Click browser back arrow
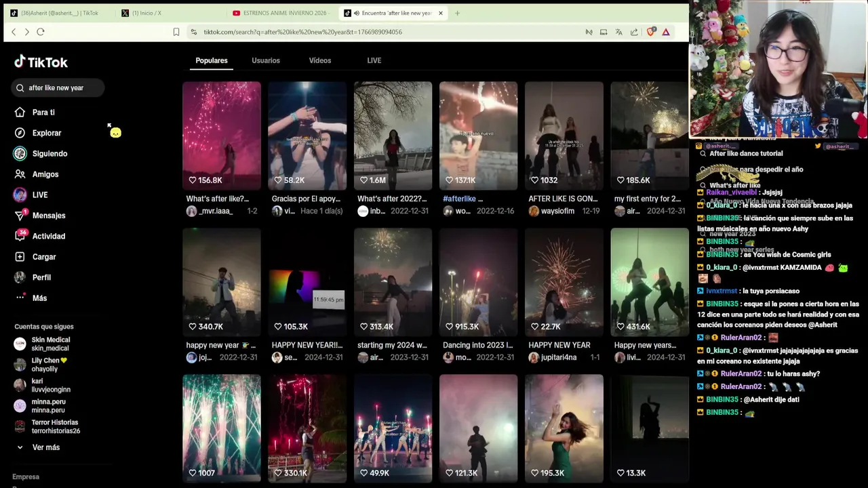Screen dimensions: 868x488 pyautogui.click(x=14, y=32)
